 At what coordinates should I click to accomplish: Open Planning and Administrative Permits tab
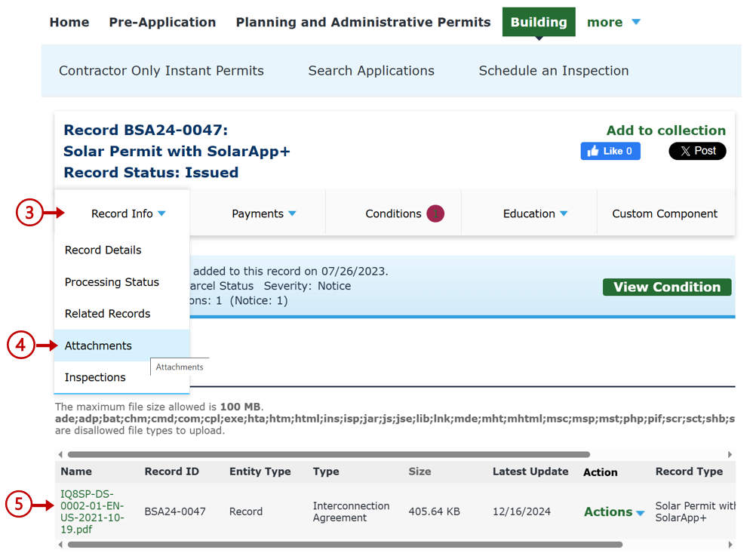(363, 23)
